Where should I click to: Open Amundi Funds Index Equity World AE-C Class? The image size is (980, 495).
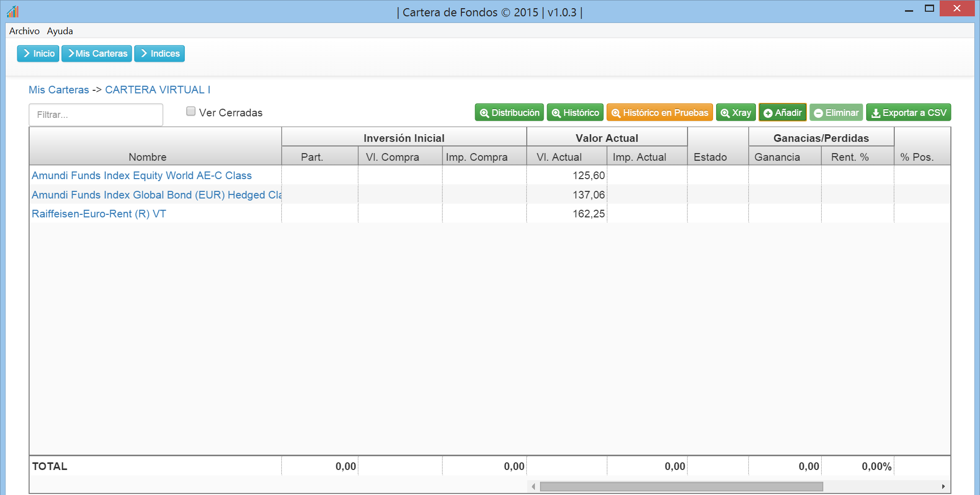(x=141, y=176)
